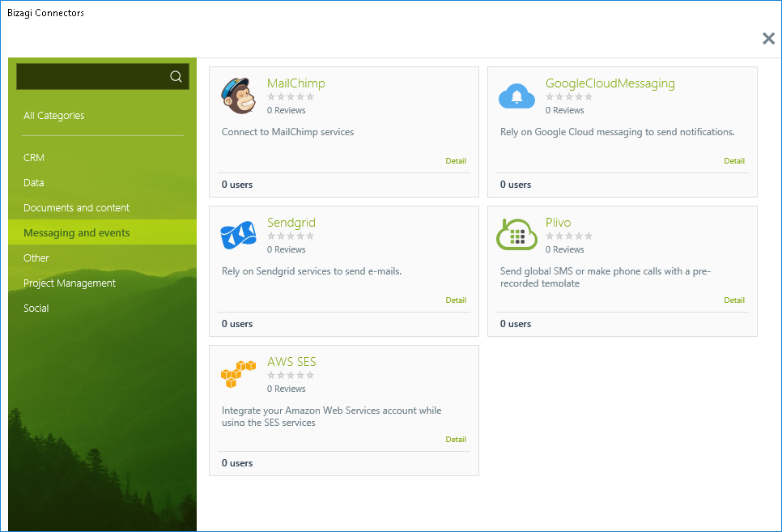
Task: Close the Bizagi Connectors dialog
Action: click(768, 38)
